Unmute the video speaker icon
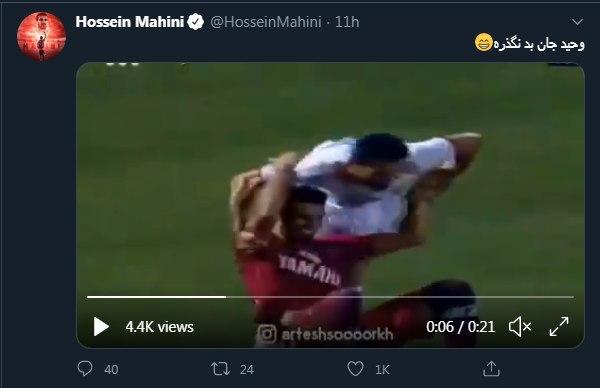600x388 pixels. click(x=520, y=327)
